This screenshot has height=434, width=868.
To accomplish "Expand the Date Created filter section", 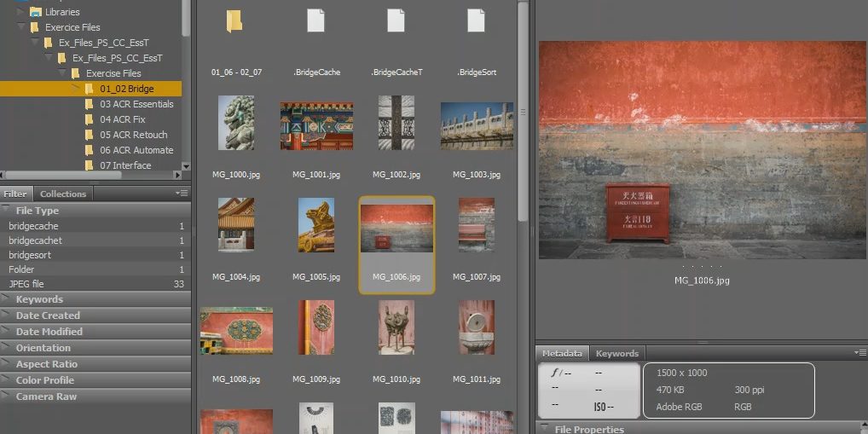I will (x=48, y=315).
